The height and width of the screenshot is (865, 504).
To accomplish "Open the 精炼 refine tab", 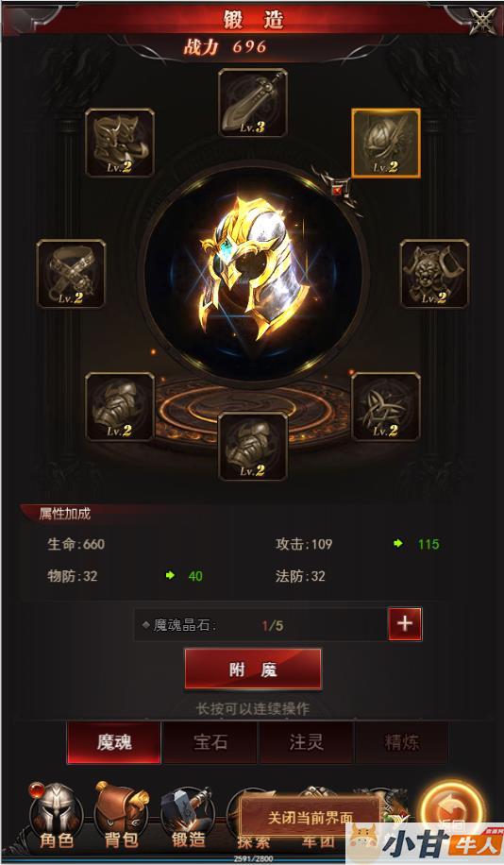I will point(402,742).
